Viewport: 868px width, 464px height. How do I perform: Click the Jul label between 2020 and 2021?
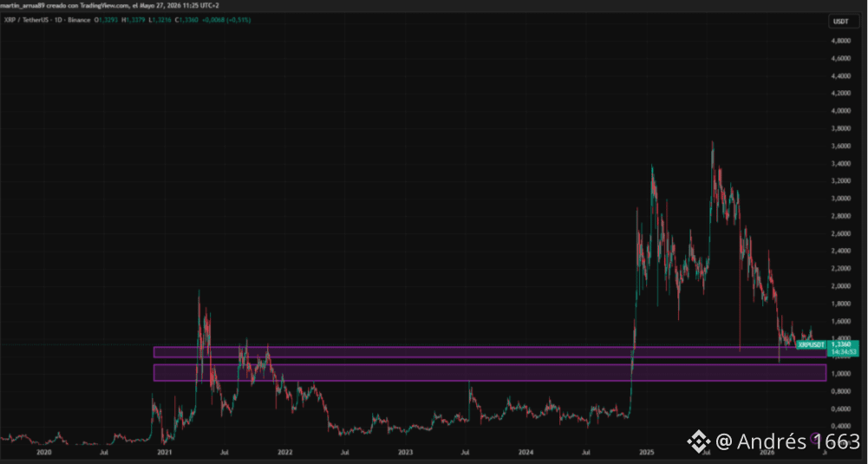coord(103,453)
